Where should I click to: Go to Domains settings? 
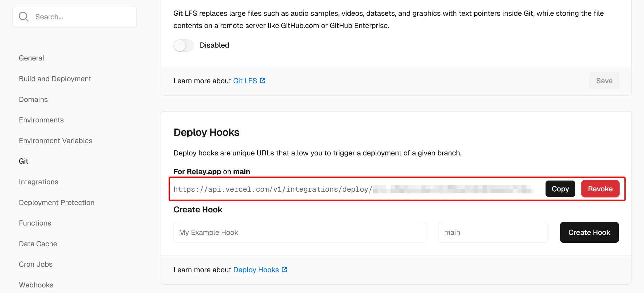tap(33, 100)
